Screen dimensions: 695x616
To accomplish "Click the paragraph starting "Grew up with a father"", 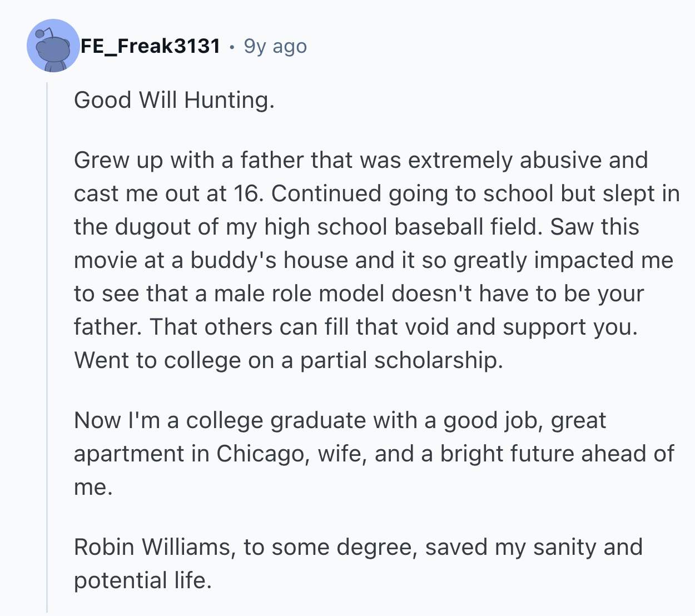I will 361,260.
